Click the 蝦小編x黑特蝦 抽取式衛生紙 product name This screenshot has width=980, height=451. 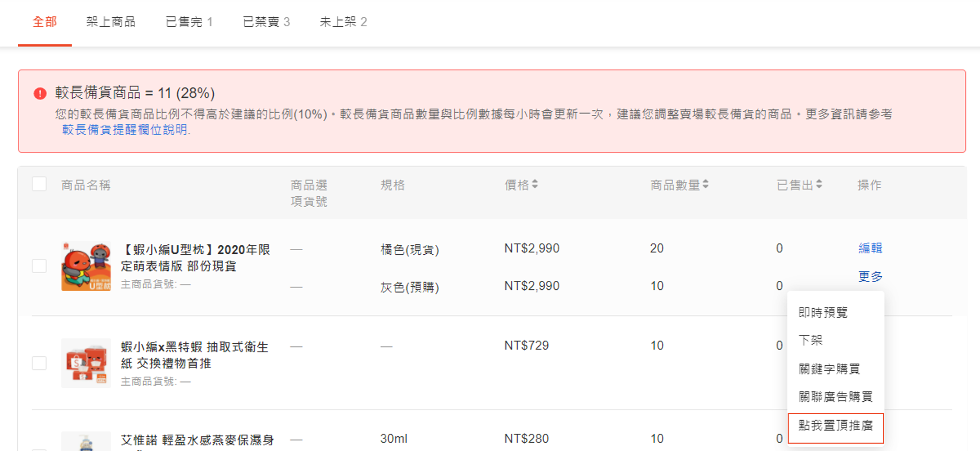(194, 355)
